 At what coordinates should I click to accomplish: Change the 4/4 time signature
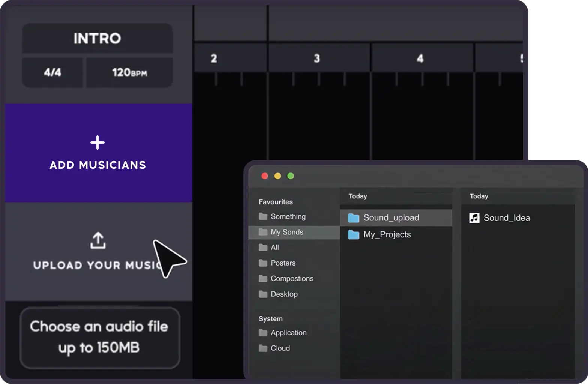pyautogui.click(x=52, y=72)
